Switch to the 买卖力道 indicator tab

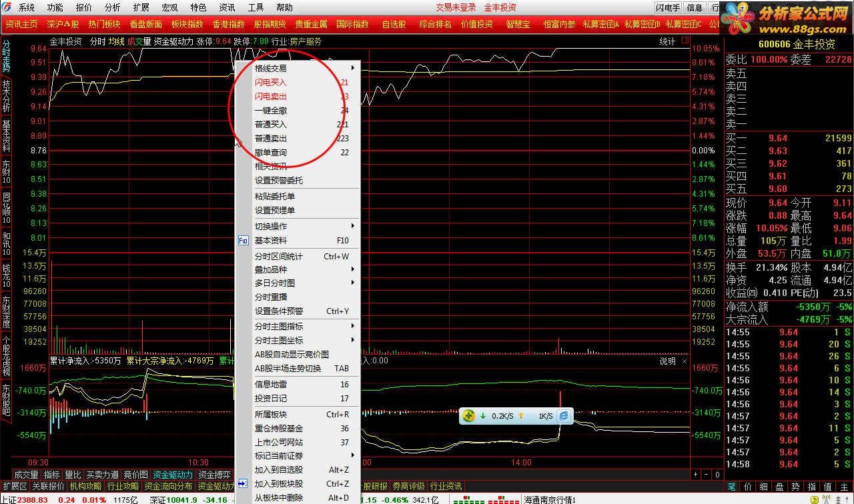pyautogui.click(x=102, y=475)
